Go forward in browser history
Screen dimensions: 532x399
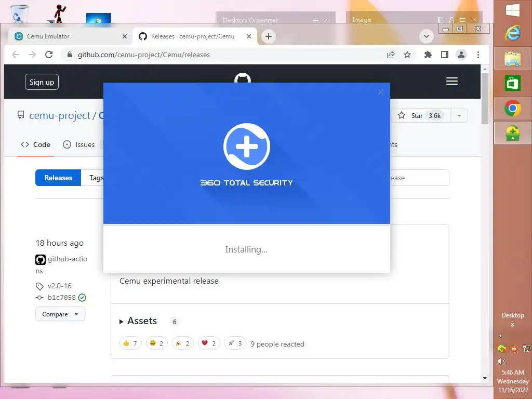tap(32, 55)
